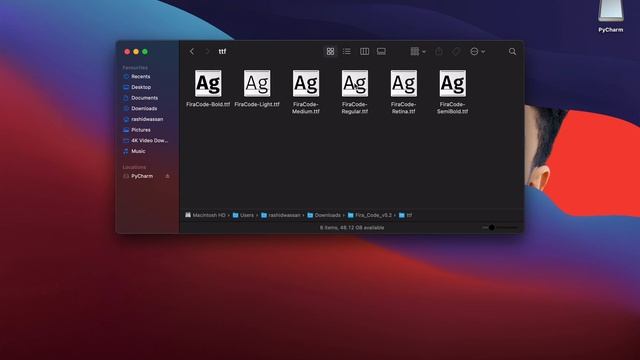The height and width of the screenshot is (360, 640).
Task: Click the ttf window title
Action: 222,51
